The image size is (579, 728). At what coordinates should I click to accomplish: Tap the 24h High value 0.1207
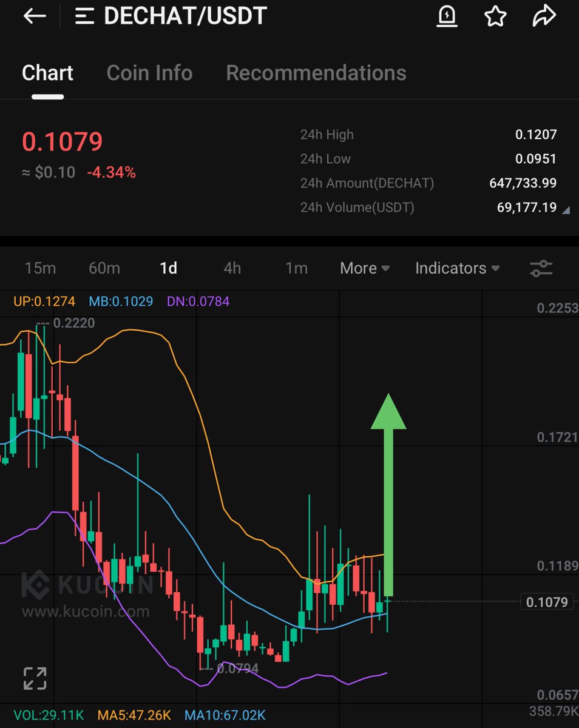[x=536, y=135]
